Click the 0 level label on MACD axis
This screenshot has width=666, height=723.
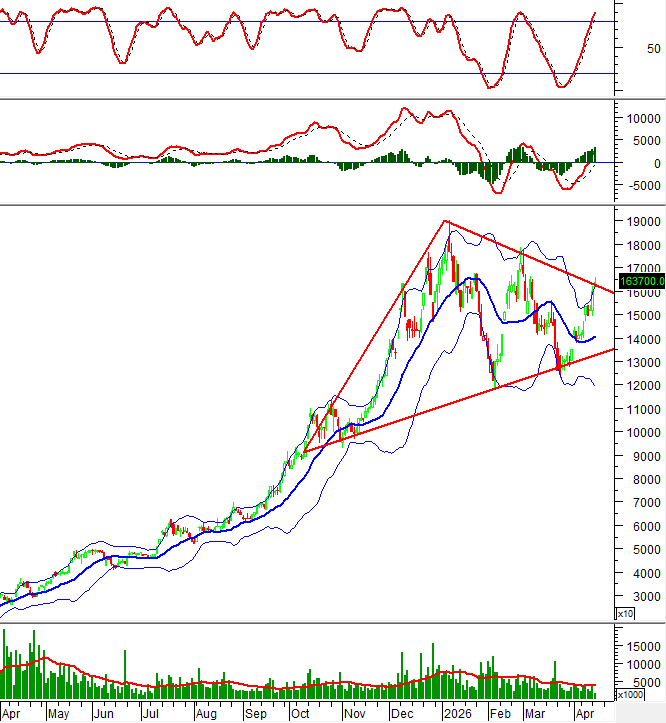click(x=656, y=163)
